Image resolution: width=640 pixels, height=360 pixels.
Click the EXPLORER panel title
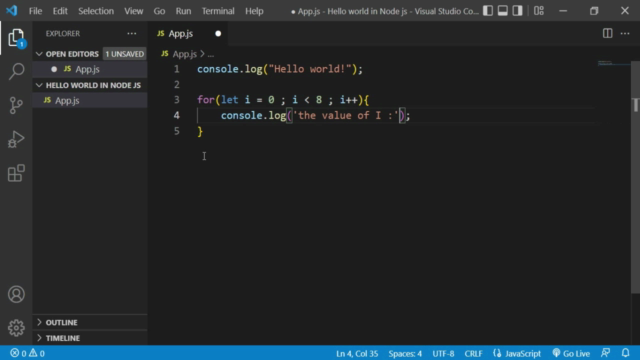point(63,33)
